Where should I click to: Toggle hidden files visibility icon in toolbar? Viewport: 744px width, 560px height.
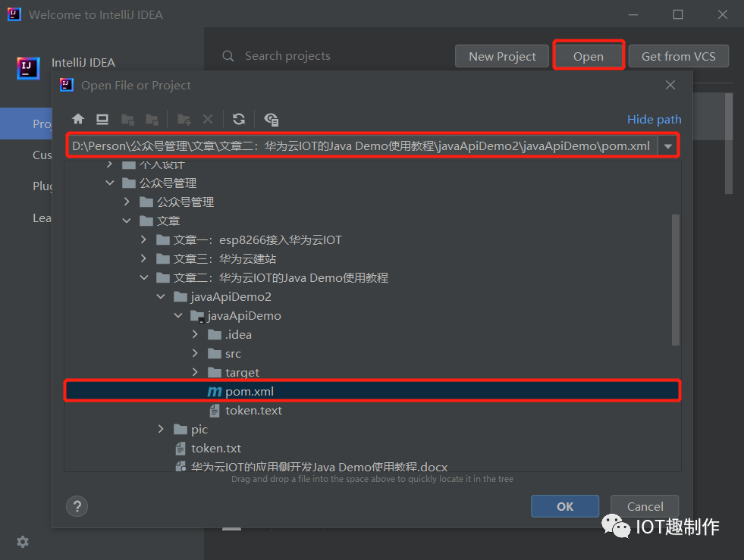coord(270,119)
